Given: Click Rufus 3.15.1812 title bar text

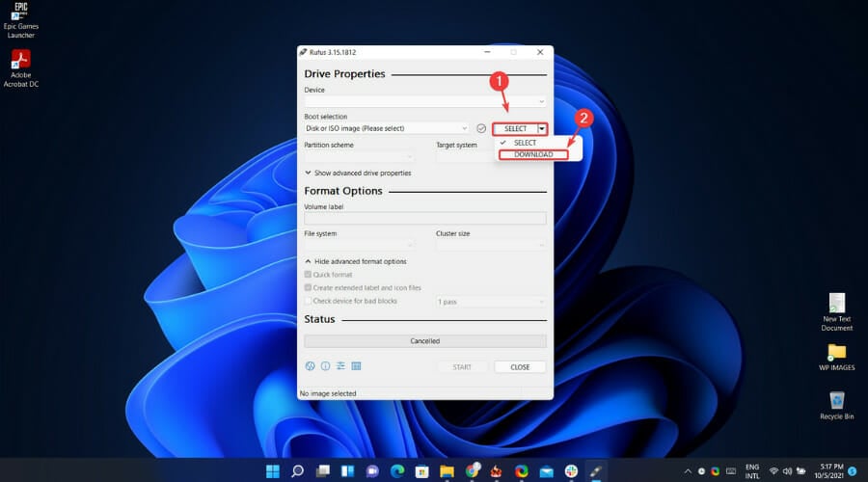Looking at the screenshot, I should (332, 52).
